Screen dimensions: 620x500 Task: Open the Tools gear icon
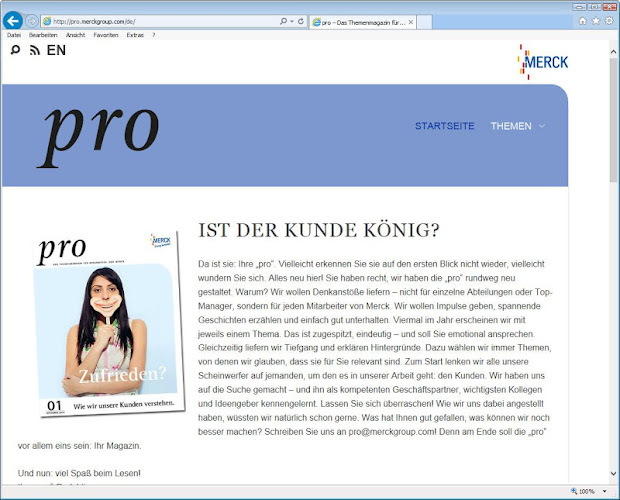tap(609, 21)
